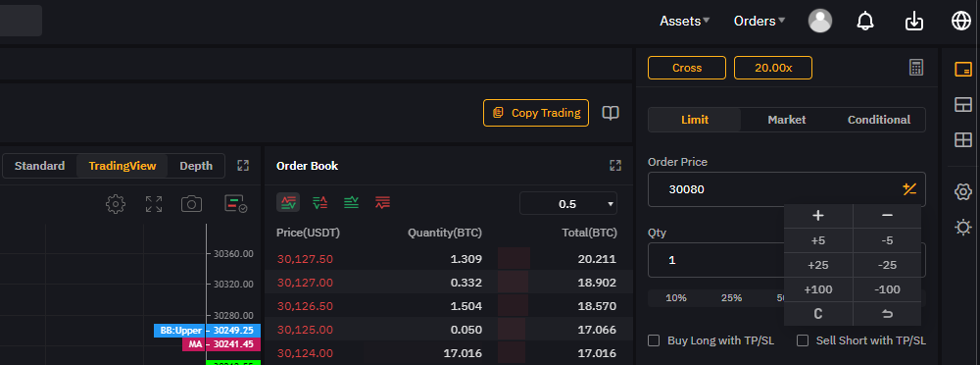Clear price with the C button
Image resolution: width=980 pixels, height=365 pixels.
[818, 314]
